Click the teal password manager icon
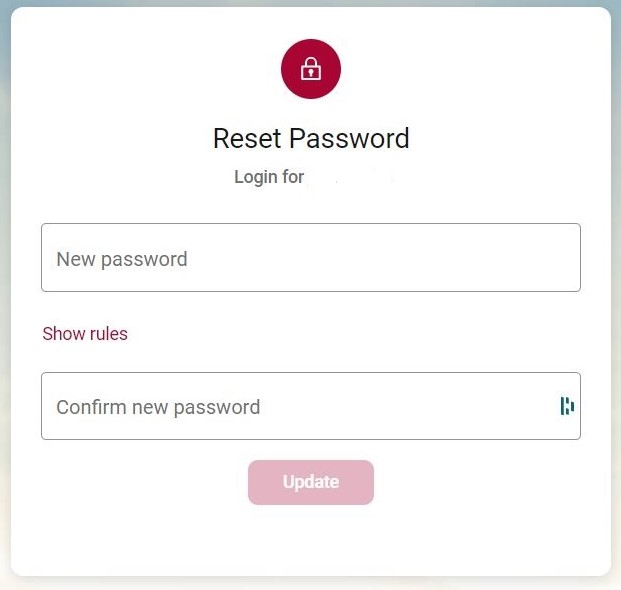This screenshot has width=621, height=590. pos(567,406)
